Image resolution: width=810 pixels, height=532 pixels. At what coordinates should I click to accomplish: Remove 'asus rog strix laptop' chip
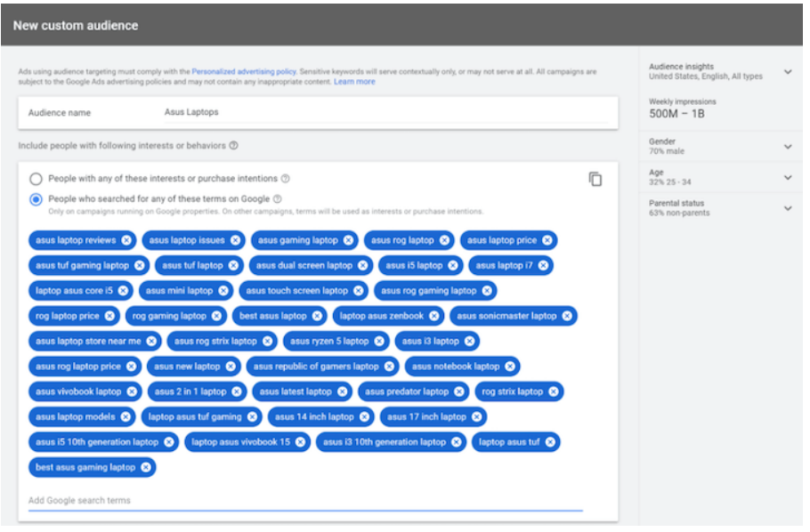(x=268, y=342)
